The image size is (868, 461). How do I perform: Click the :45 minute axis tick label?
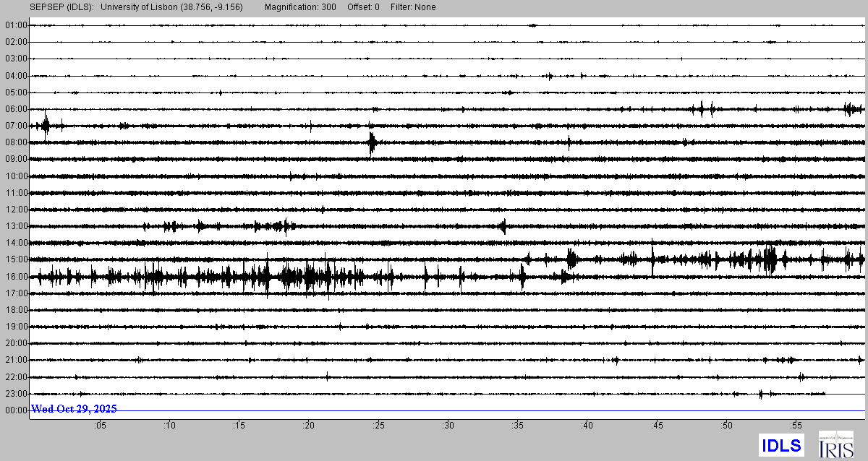coord(657,425)
